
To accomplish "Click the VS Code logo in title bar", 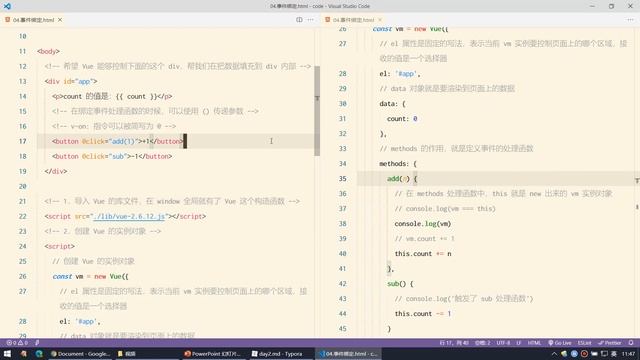I will 7,6.
